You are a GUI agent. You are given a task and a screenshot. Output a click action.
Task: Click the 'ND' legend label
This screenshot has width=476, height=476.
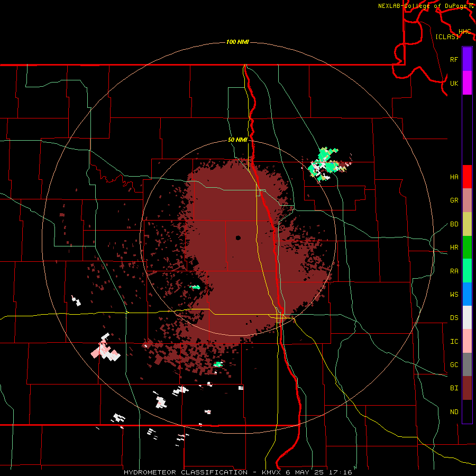click(454, 412)
